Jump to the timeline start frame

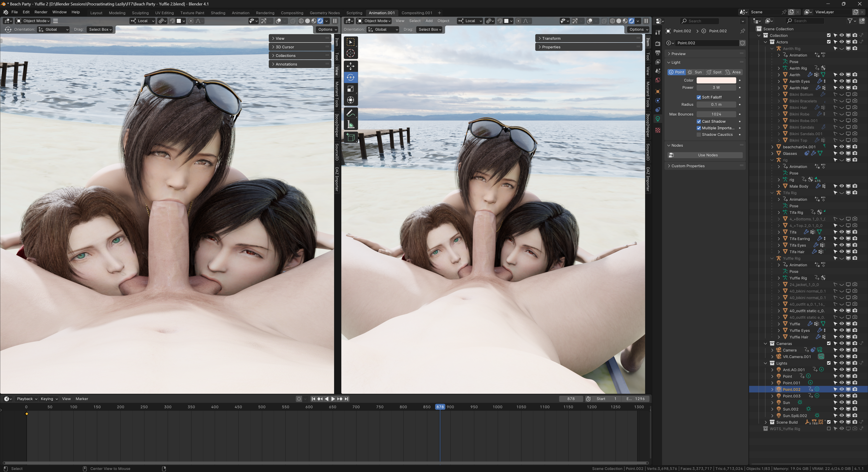pos(313,399)
